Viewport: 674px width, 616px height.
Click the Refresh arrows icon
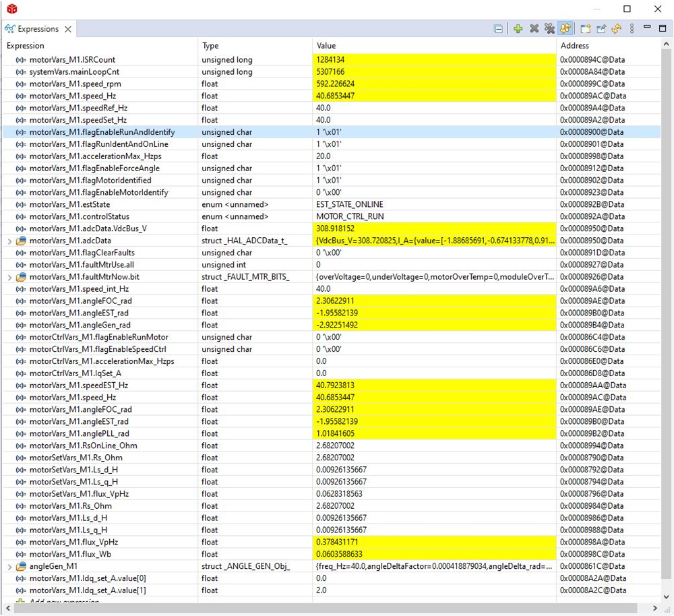coord(616,29)
